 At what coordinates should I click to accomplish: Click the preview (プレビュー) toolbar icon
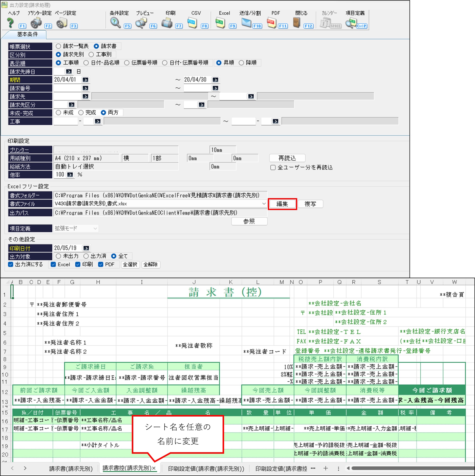pos(141,23)
